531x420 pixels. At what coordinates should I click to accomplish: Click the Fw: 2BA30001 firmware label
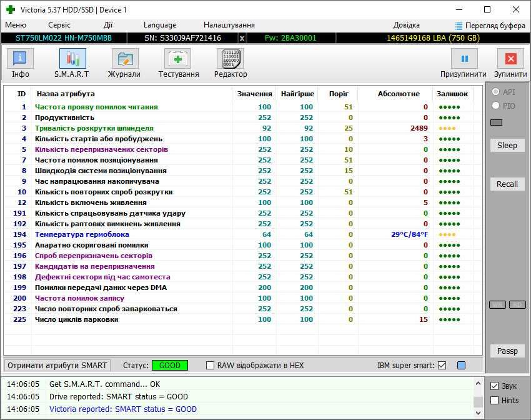(x=290, y=38)
